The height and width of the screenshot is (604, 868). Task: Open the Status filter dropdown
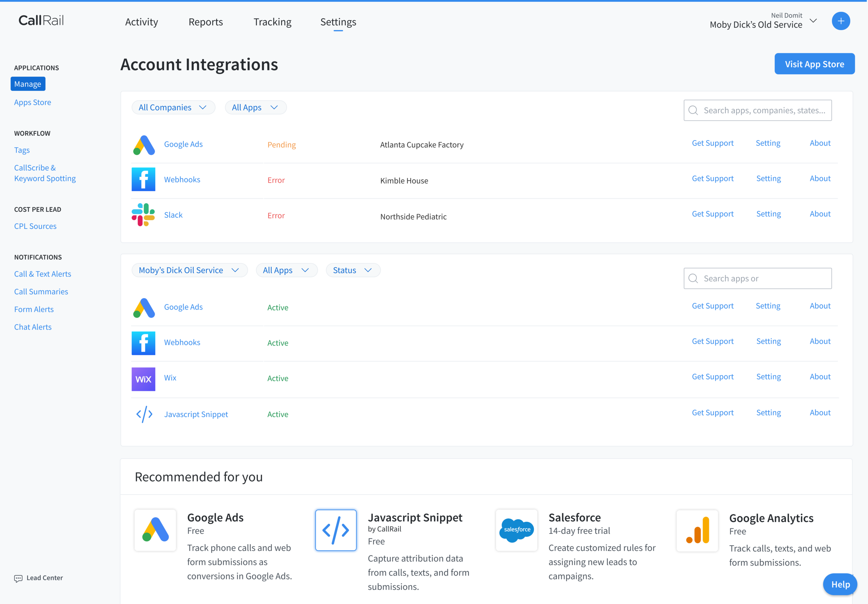click(x=353, y=270)
